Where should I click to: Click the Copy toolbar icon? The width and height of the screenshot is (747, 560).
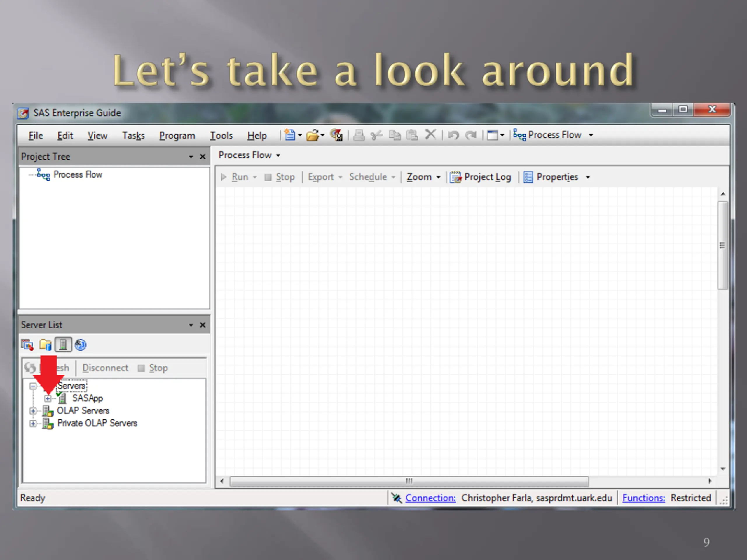tap(395, 135)
